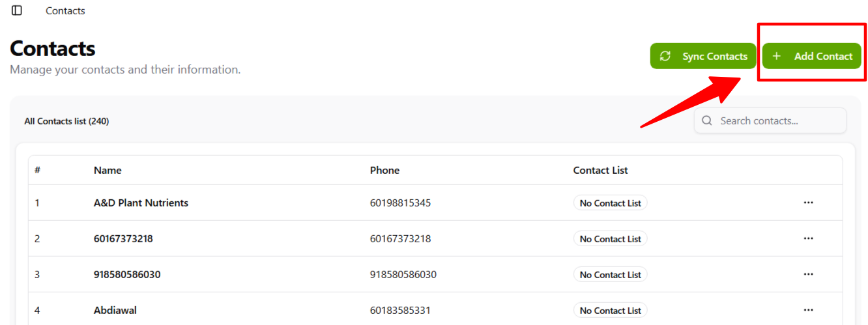Click No Contact List badge in row 1
The width and height of the screenshot is (868, 325).
610,203
